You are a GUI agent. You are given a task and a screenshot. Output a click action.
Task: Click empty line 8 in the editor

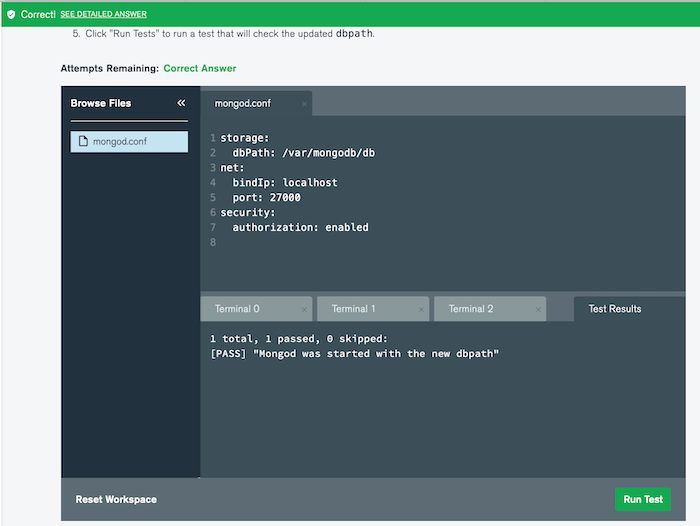click(x=442, y=242)
